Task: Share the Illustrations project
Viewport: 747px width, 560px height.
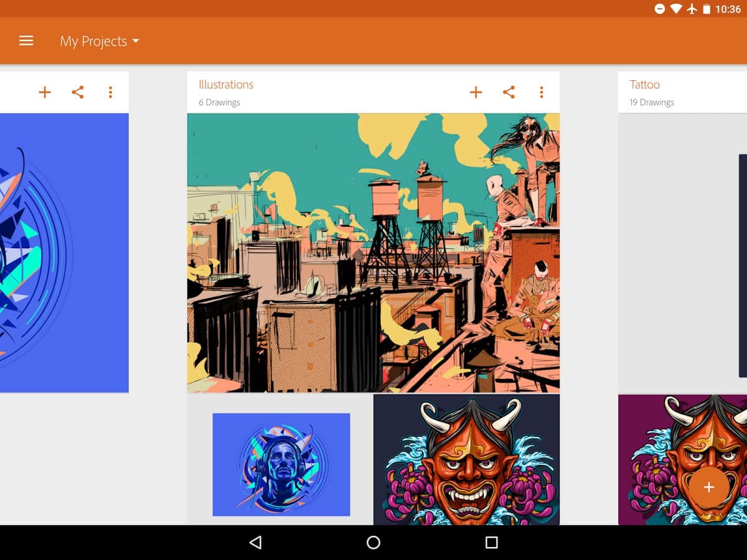Action: coord(509,93)
